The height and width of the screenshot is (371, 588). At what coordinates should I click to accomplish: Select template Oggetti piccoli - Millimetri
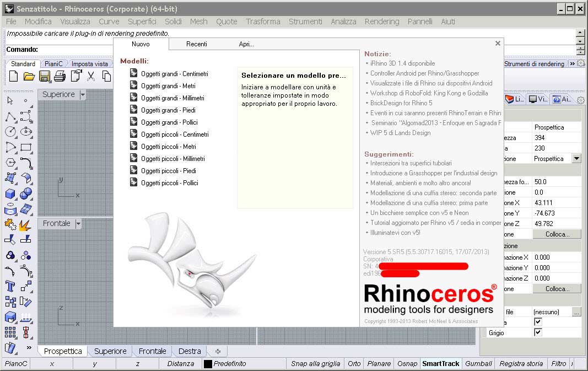(173, 159)
